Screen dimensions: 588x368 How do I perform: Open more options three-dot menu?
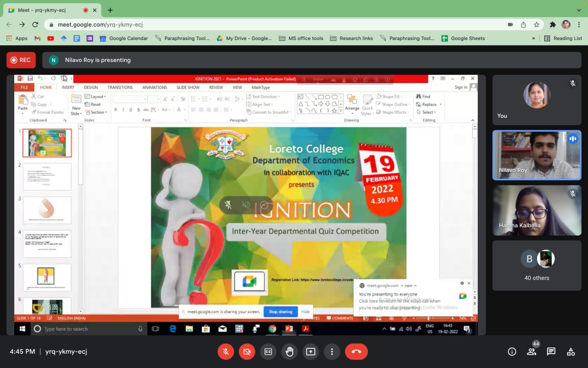(332, 351)
